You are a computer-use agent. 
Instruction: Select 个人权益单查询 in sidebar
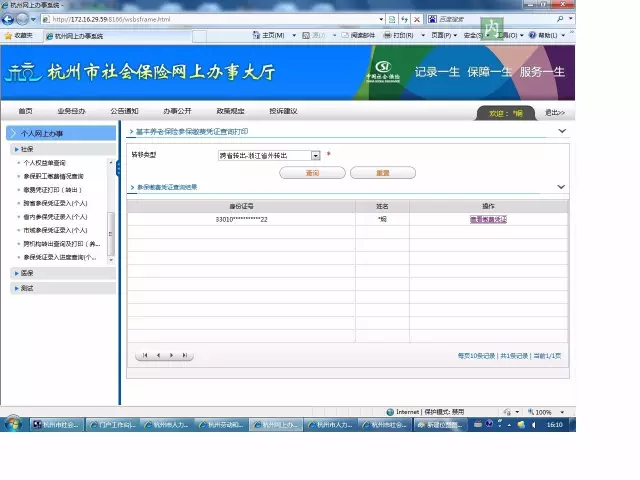[x=44, y=162]
